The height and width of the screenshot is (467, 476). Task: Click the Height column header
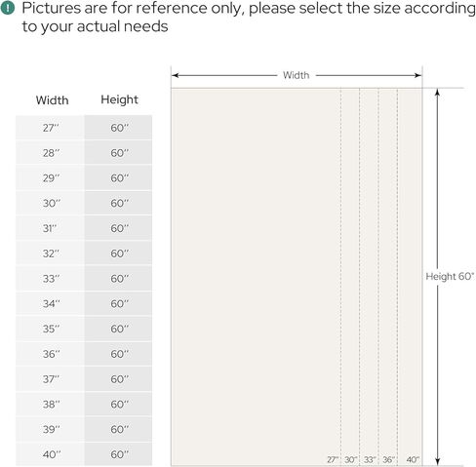119,99
